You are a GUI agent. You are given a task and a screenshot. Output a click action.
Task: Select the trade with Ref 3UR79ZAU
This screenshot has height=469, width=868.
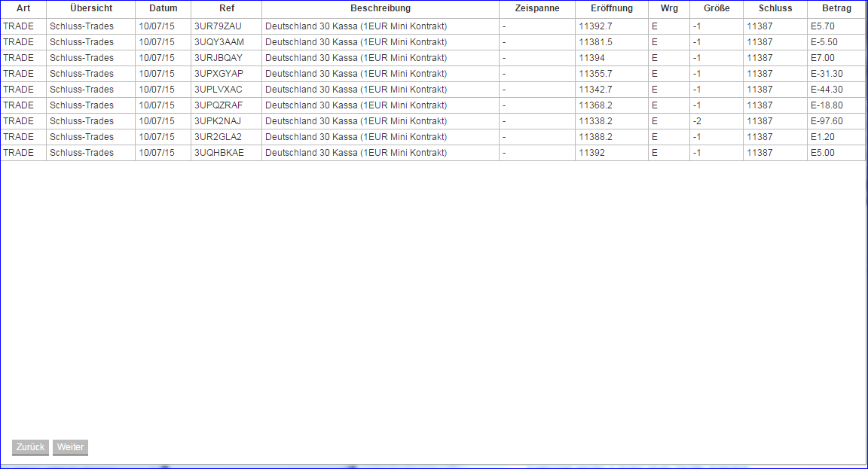[219, 26]
